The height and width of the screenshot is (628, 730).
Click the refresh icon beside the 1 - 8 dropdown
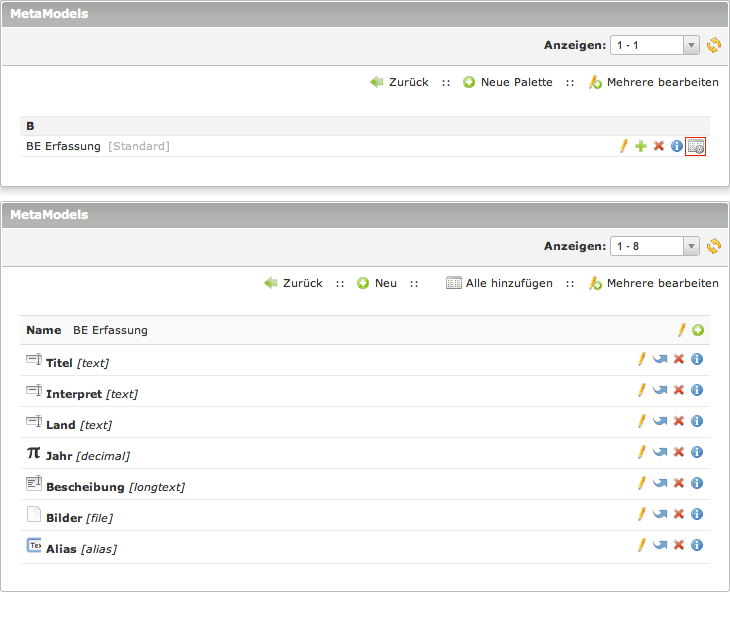pos(713,246)
